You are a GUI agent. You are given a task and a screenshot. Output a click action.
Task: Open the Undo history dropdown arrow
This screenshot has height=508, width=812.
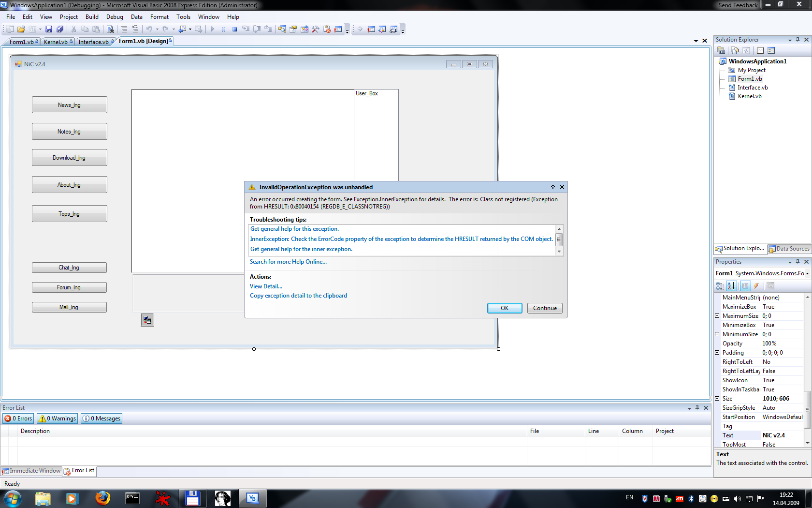(157, 29)
